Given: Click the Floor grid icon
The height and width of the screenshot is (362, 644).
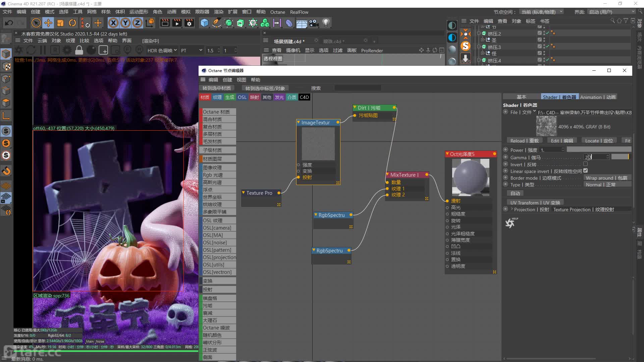Looking at the screenshot, I should point(302,23).
